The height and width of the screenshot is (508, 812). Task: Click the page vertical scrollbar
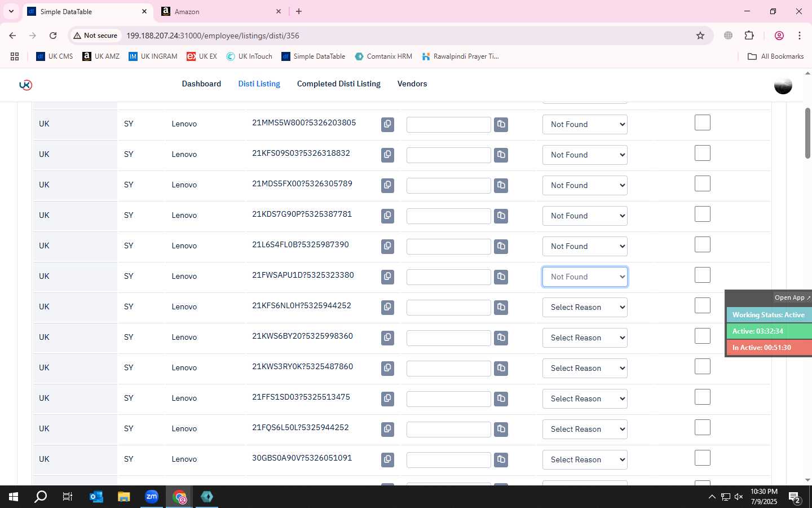coord(807,133)
